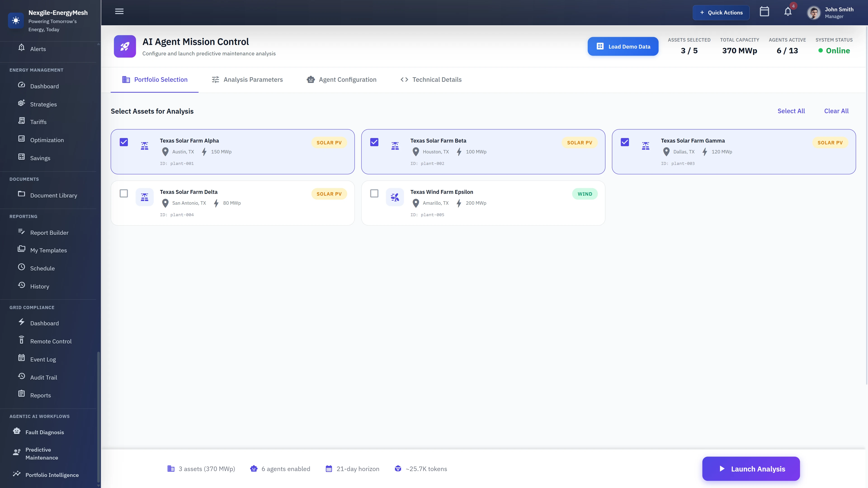Click Remote Control icon in sidebar
The width and height of the screenshot is (868, 488).
coord(21,340)
